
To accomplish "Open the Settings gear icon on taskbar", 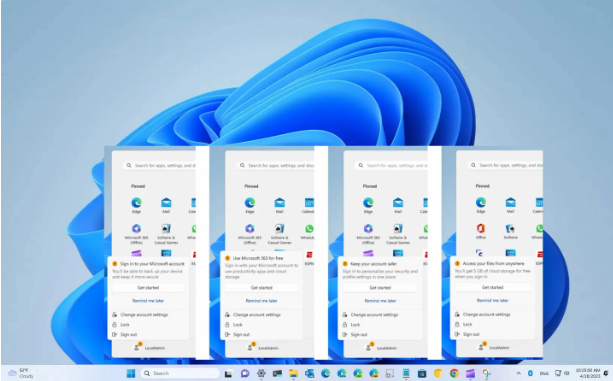I will [x=261, y=373].
